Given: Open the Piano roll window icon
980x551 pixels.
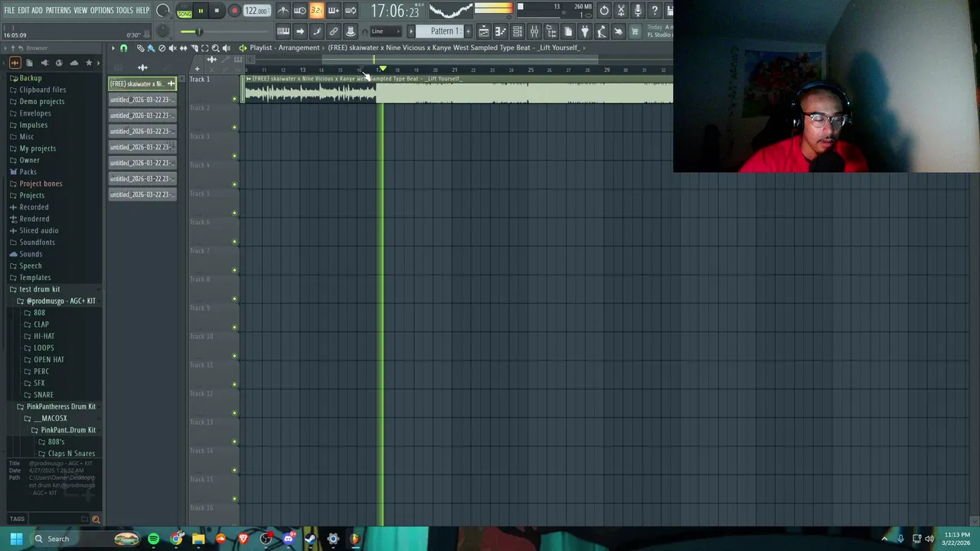Looking at the screenshot, I should 501,31.
